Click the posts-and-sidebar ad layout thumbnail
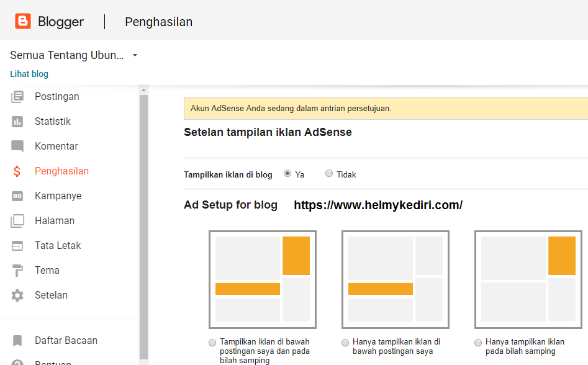 coord(263,279)
